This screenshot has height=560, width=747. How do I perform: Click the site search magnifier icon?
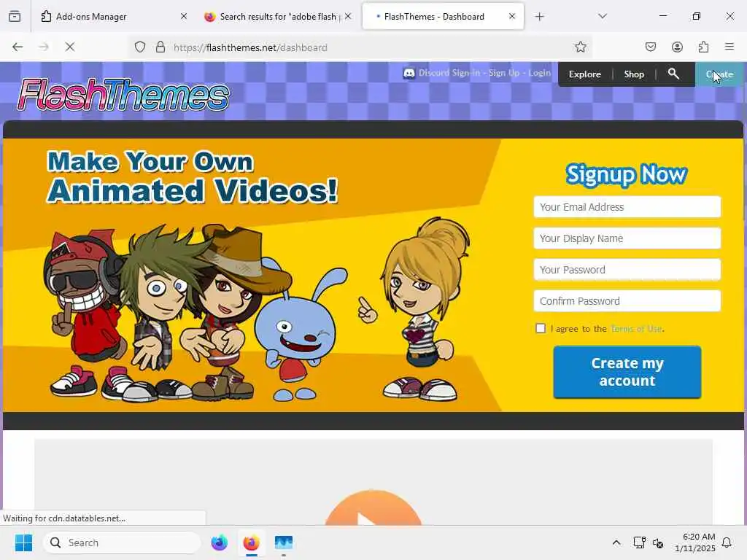(x=673, y=74)
